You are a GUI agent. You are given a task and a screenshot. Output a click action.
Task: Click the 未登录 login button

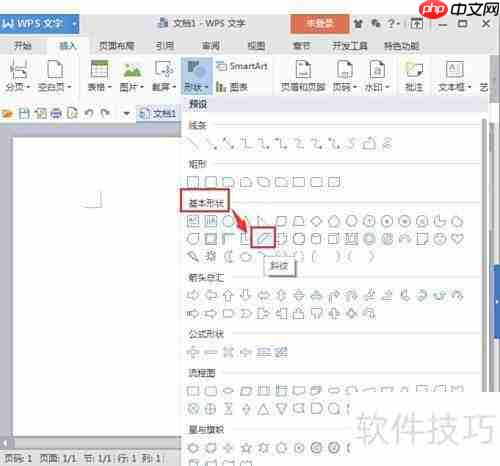coord(320,24)
